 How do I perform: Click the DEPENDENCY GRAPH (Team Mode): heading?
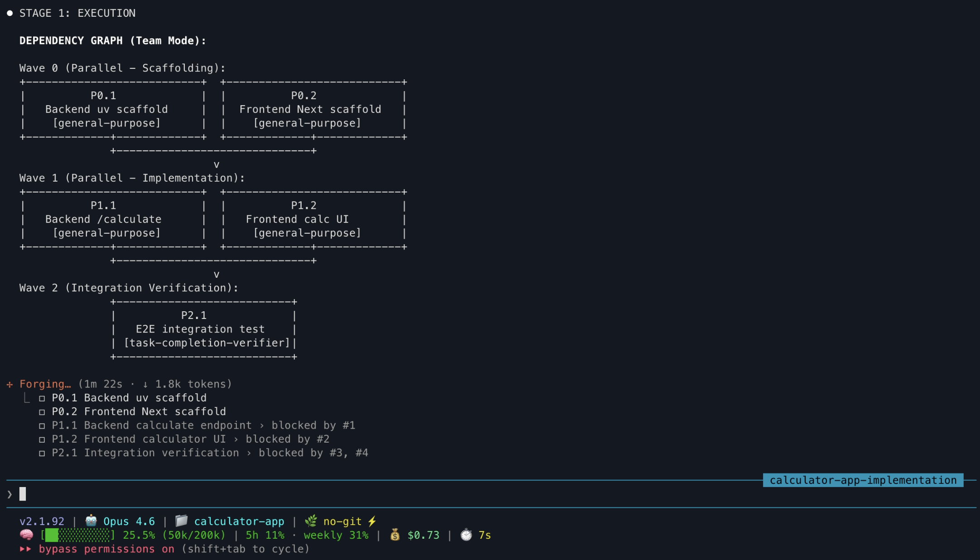point(113,41)
